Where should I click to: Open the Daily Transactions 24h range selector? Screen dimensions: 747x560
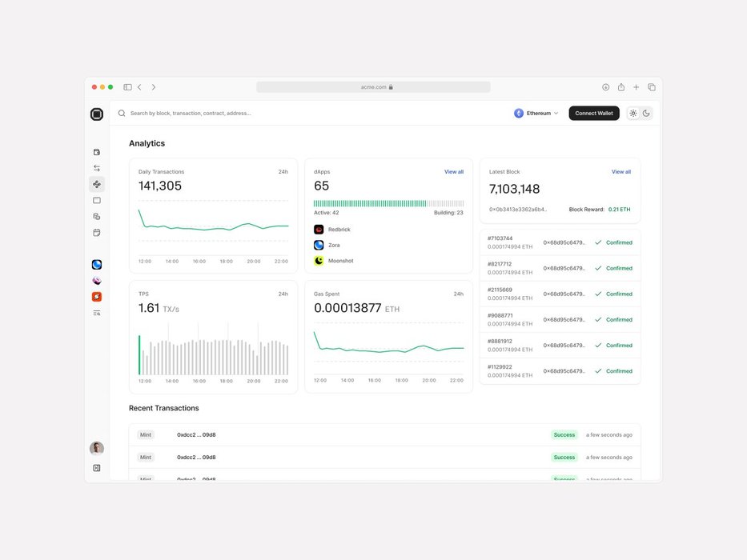coord(283,172)
